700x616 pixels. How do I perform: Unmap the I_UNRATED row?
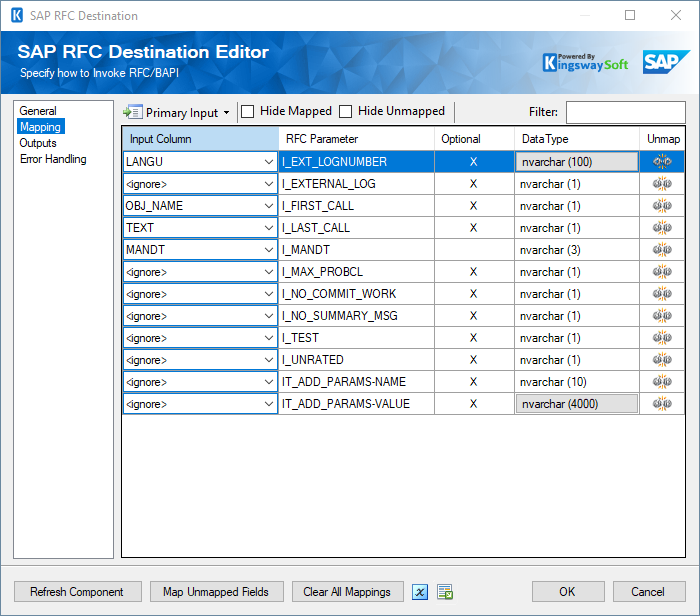click(662, 359)
